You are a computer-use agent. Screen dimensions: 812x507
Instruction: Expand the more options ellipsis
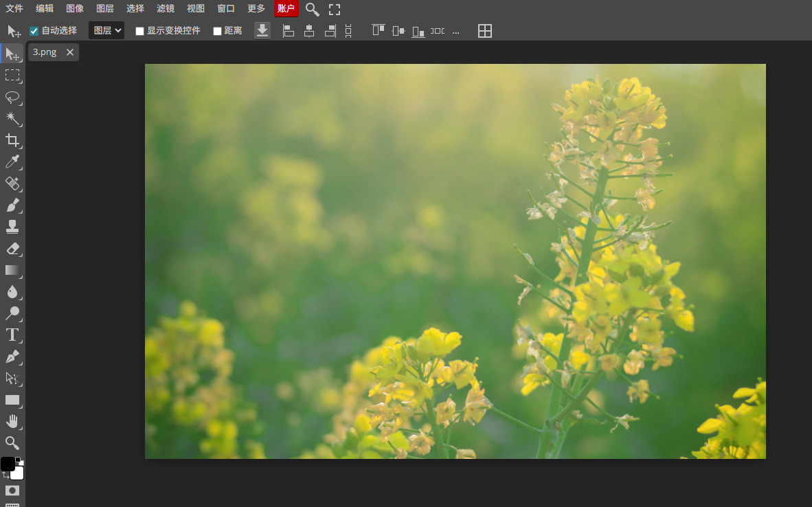point(455,31)
